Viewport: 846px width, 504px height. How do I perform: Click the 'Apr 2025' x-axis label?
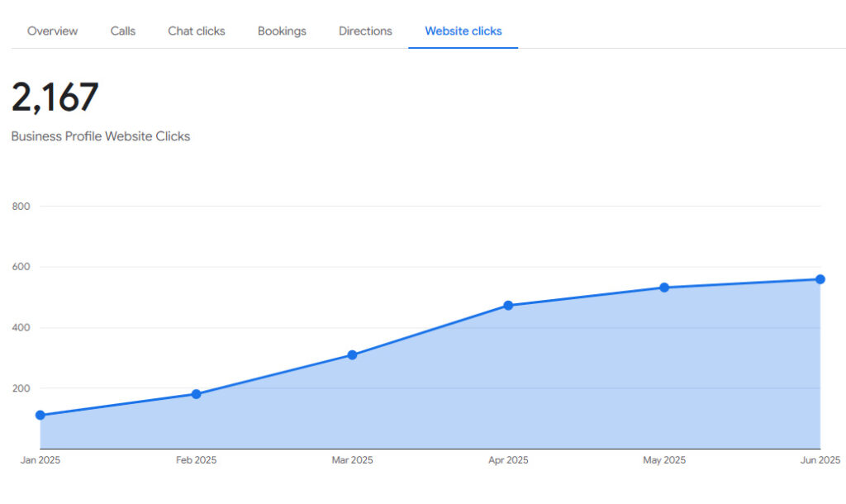tap(508, 460)
